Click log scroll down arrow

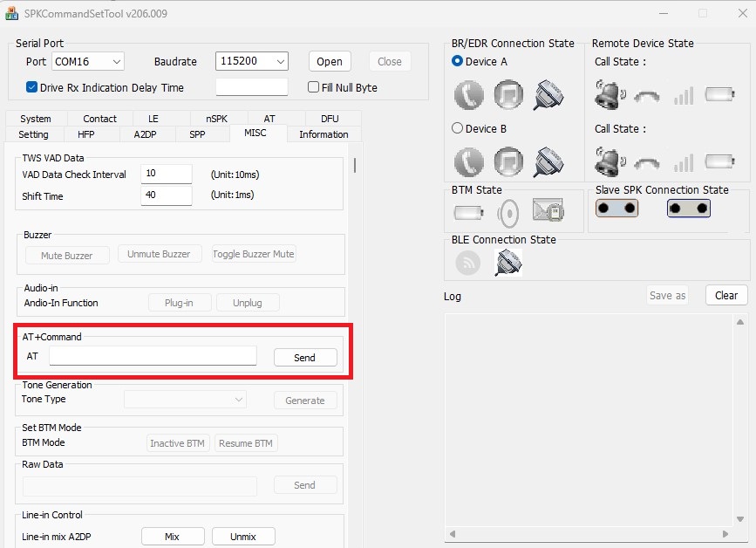click(x=740, y=519)
